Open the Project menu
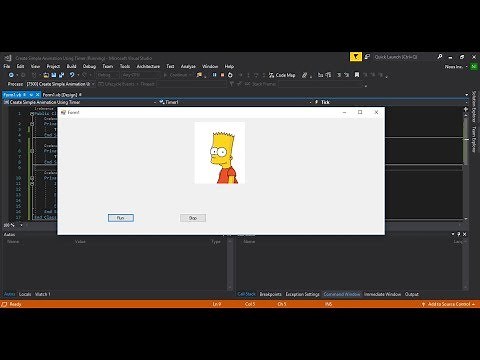The height and width of the screenshot is (360, 480). pyautogui.click(x=53, y=66)
